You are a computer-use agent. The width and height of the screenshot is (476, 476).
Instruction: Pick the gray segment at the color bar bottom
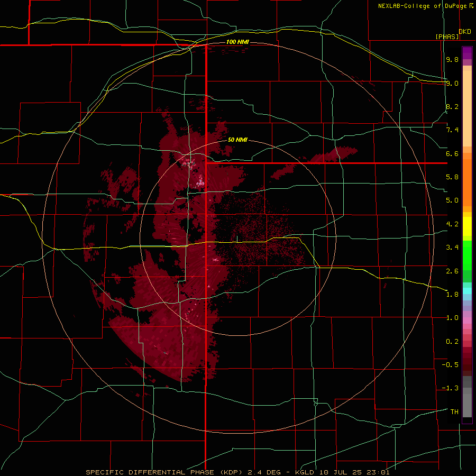pyautogui.click(x=467, y=407)
